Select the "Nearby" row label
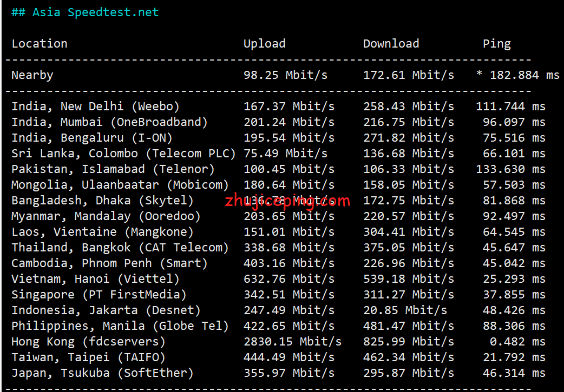 pyautogui.click(x=32, y=75)
